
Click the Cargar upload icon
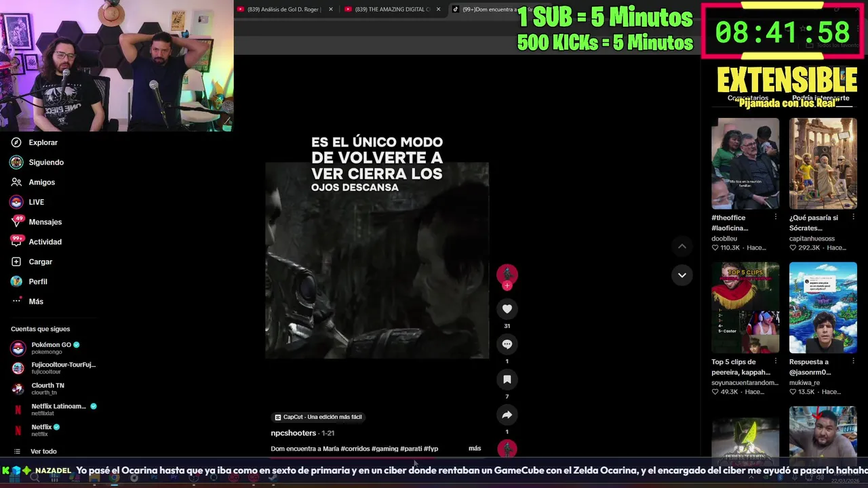tap(16, 262)
